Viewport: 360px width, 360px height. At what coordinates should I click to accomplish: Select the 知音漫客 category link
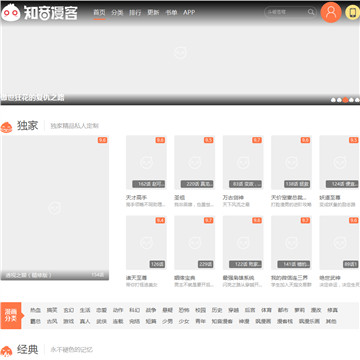[x=222, y=321]
